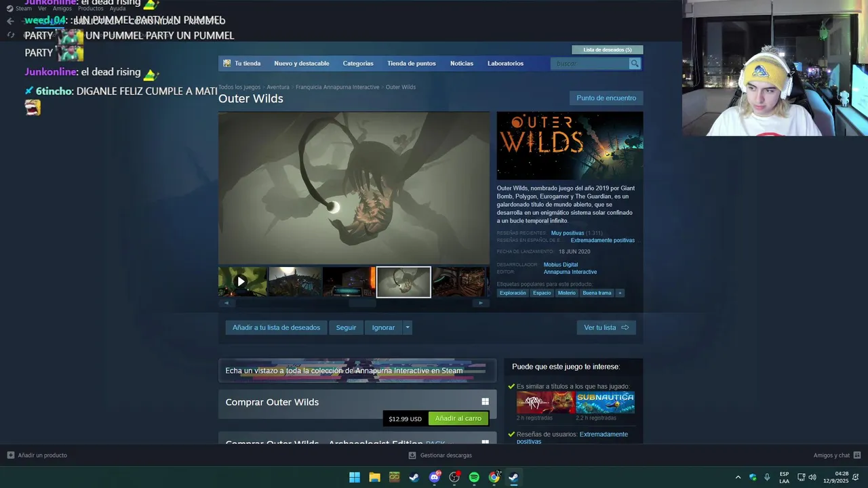The height and width of the screenshot is (488, 868).
Task: Click the Ver tu lista button
Action: (606, 327)
